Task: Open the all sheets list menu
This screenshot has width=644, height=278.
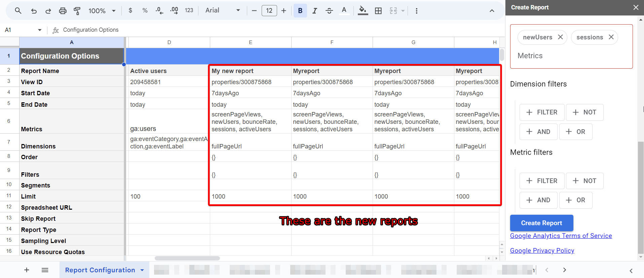Action: tap(45, 270)
